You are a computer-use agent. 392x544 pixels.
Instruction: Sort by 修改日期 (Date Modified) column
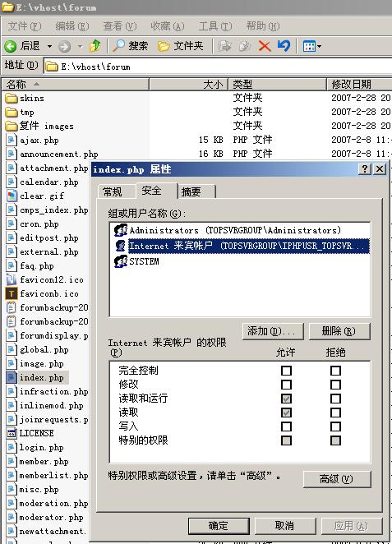(359, 84)
